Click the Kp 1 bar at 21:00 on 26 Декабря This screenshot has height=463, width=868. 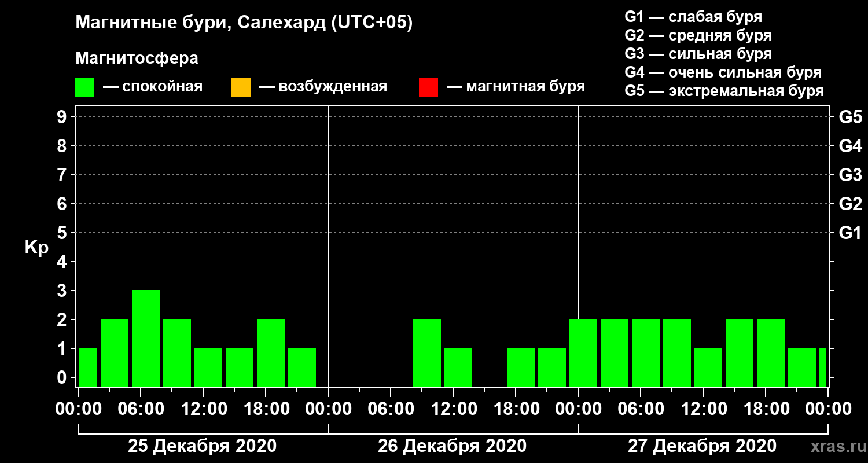pos(552,367)
